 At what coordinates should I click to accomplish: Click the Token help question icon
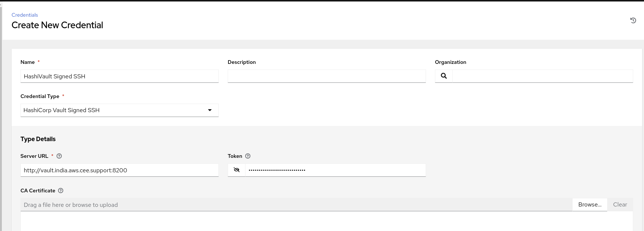[x=248, y=156]
